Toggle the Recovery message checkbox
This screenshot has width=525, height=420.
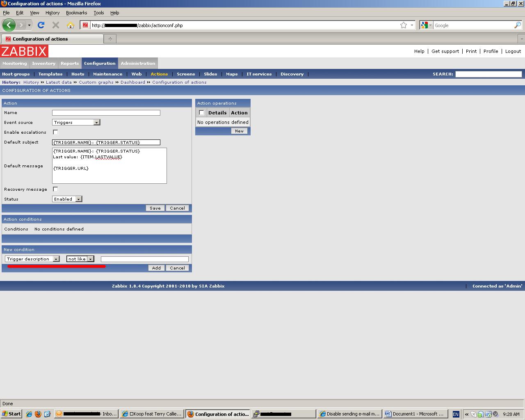pos(55,189)
